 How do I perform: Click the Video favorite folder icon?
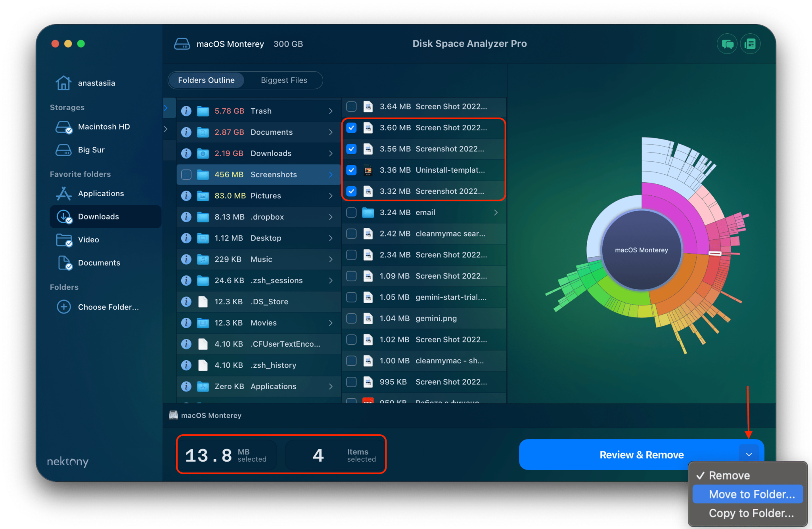point(64,240)
